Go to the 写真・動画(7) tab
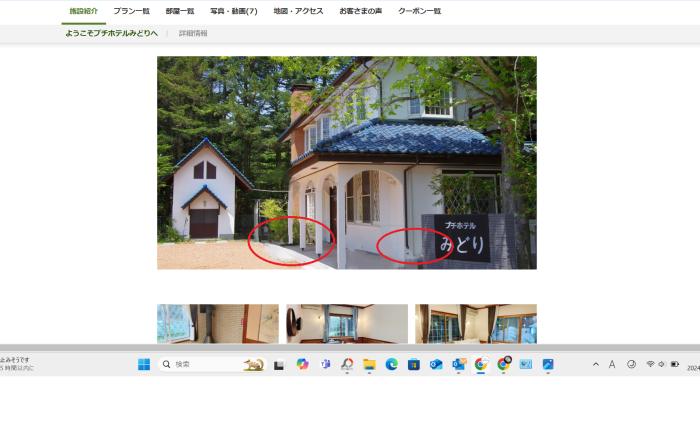This screenshot has width=700, height=437. click(x=233, y=11)
